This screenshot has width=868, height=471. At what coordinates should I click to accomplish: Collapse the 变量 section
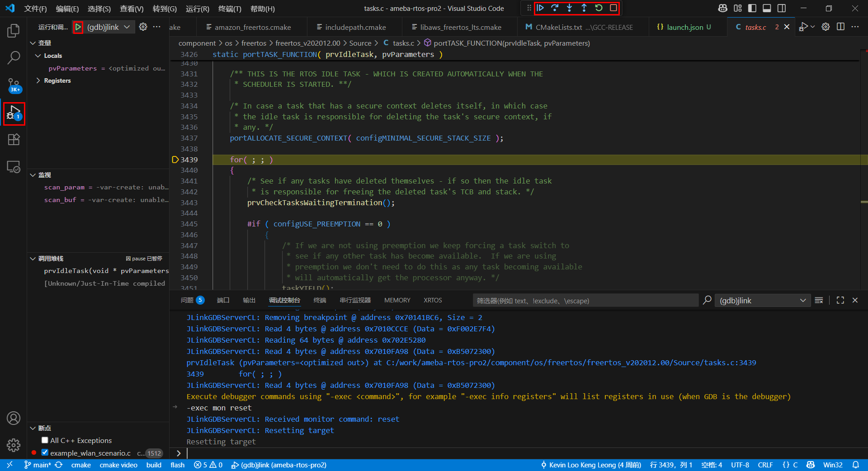tap(33, 43)
